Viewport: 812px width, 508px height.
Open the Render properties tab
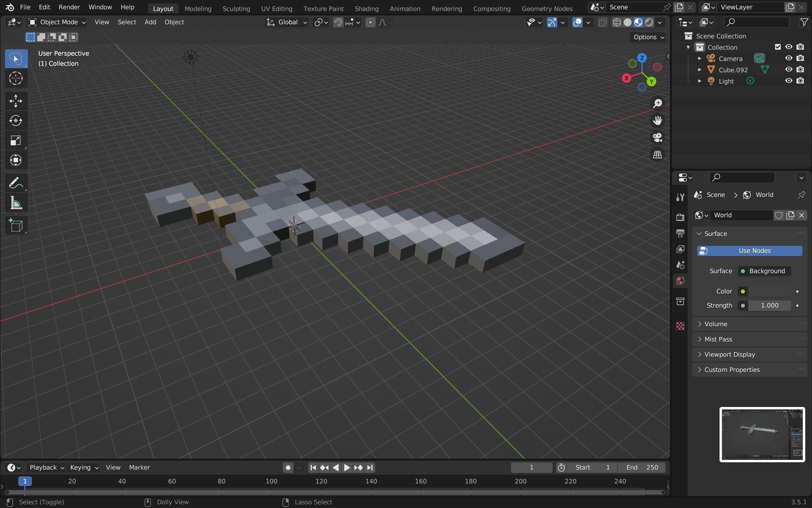680,217
